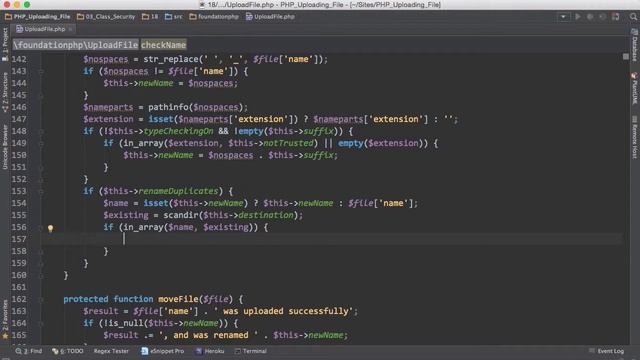Click the last toolbar icon before the magnifier

pos(616,17)
